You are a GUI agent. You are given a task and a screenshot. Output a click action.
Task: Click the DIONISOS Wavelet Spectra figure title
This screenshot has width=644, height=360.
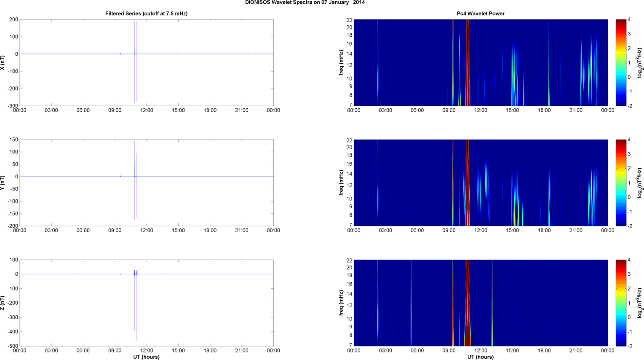click(305, 3)
